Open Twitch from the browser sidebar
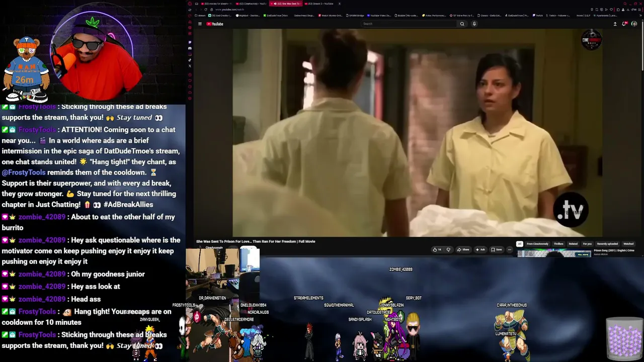This screenshot has width=644, height=362. [x=190, y=42]
